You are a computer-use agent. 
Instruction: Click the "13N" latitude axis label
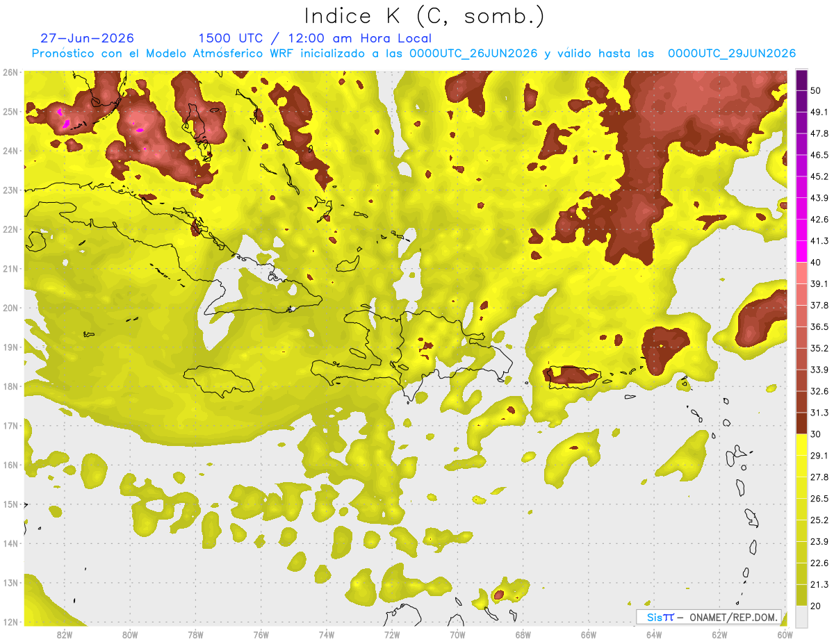click(x=10, y=583)
